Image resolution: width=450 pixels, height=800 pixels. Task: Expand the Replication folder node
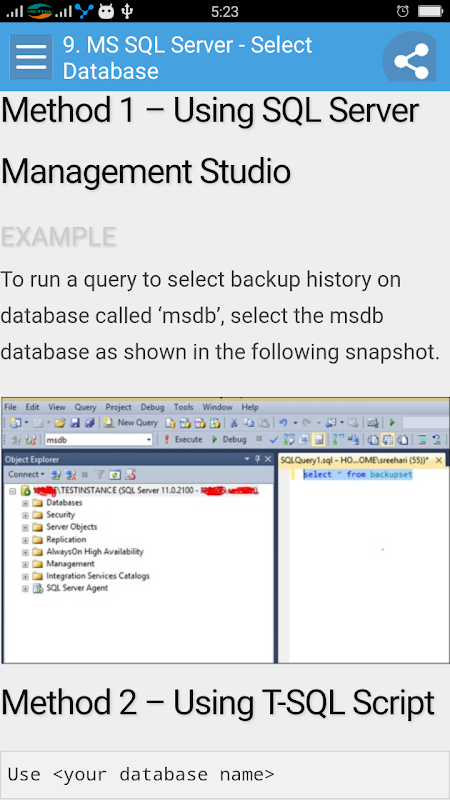point(25,540)
